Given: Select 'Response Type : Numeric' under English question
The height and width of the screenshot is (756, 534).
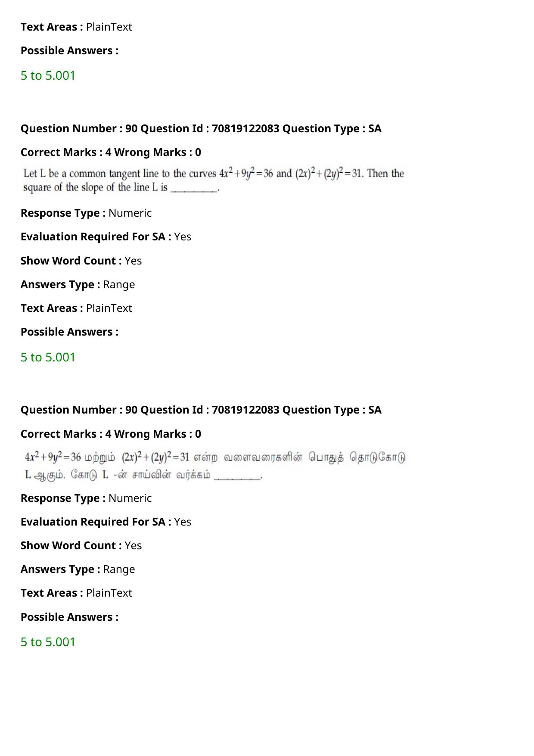Looking at the screenshot, I should [x=86, y=213].
